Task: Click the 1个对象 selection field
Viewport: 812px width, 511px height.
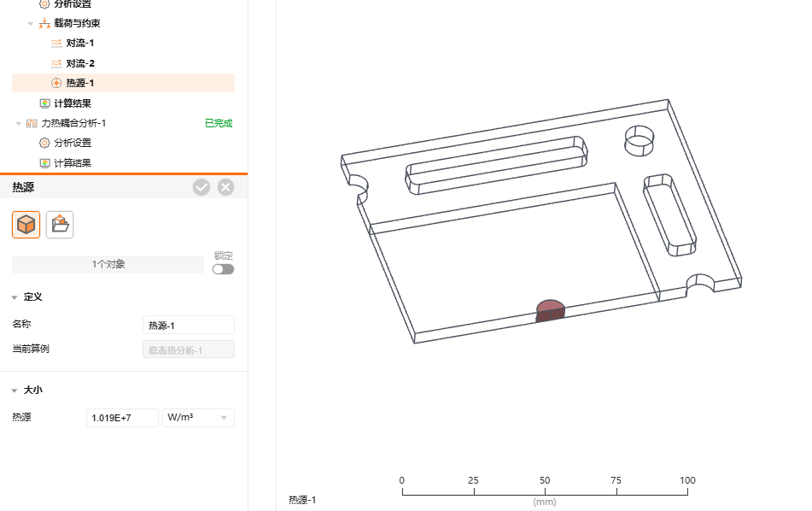Action: coord(108,264)
